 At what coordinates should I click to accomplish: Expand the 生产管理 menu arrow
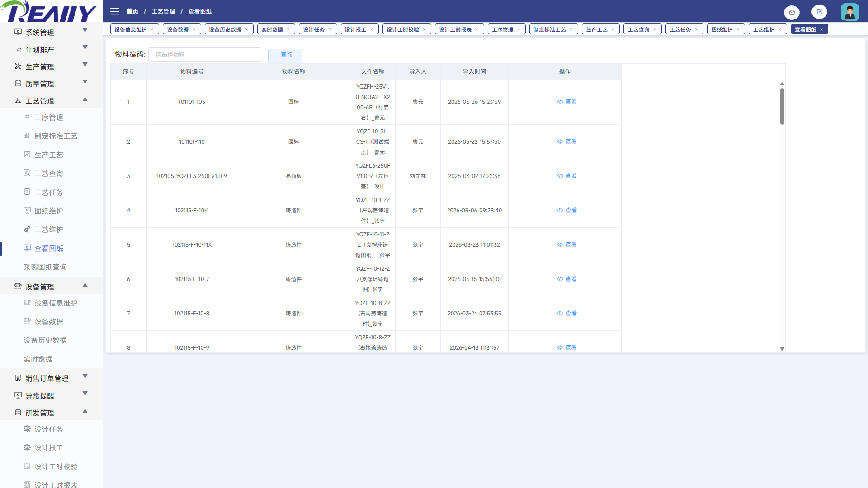[85, 65]
